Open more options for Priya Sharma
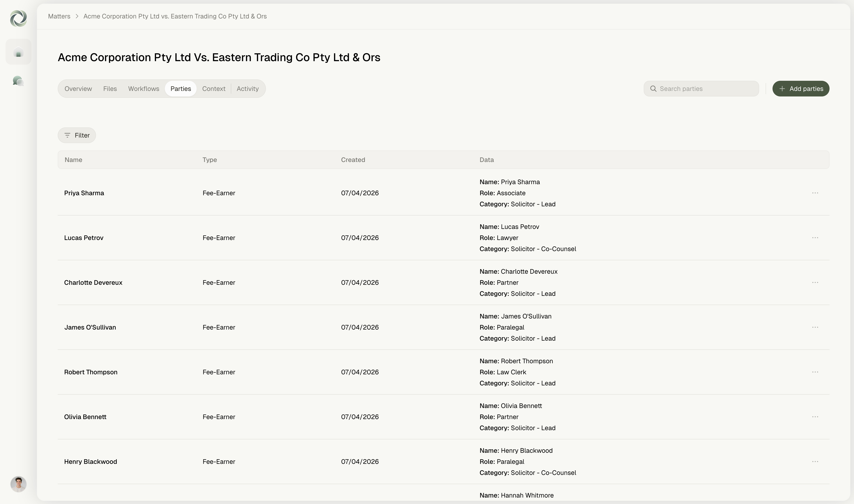This screenshot has height=504, width=854. coord(815,193)
